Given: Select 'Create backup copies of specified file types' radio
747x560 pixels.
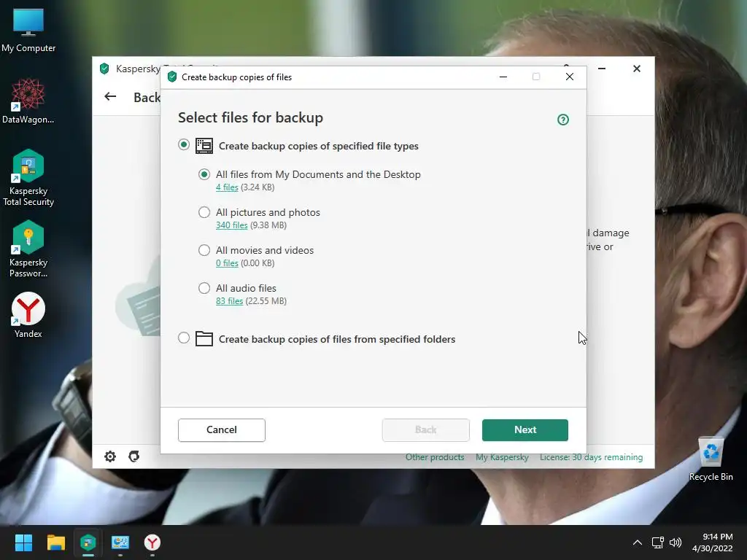Looking at the screenshot, I should pos(184,145).
